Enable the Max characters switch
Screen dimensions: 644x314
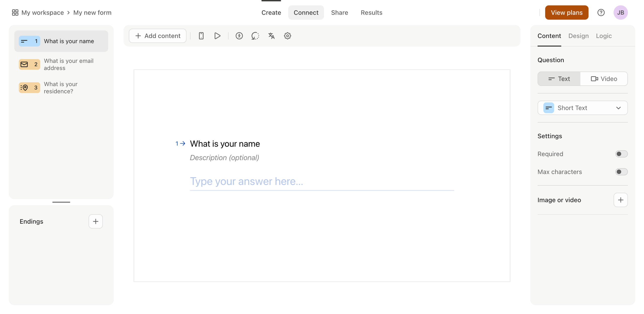point(621,172)
